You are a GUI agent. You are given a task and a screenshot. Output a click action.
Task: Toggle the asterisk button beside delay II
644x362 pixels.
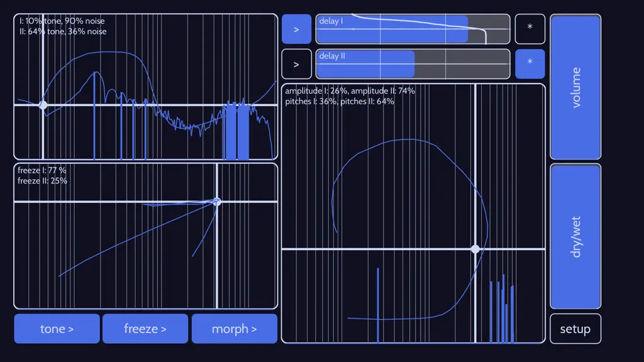tap(530, 64)
